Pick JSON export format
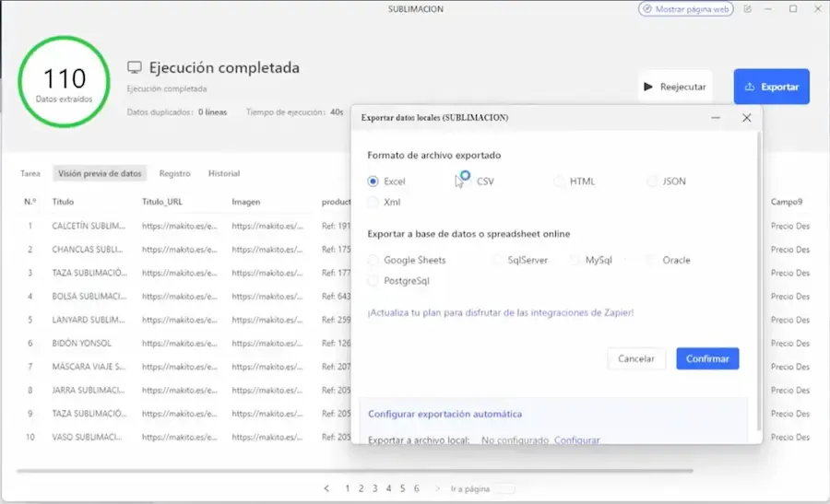 click(652, 182)
